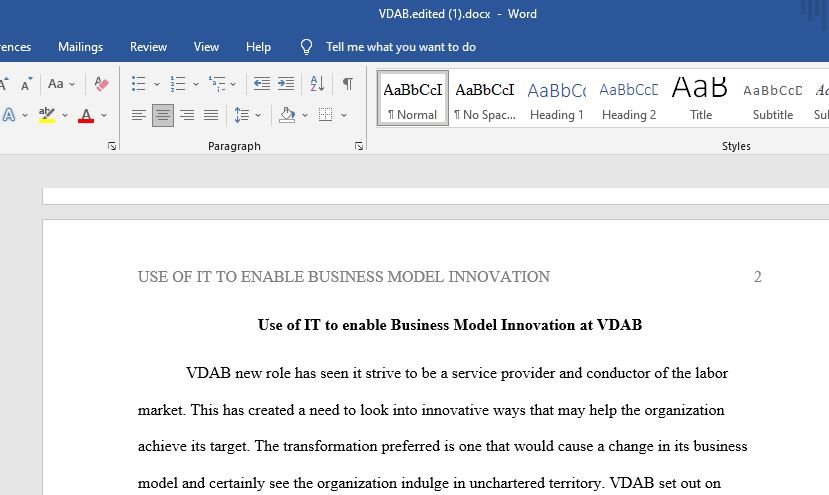Image resolution: width=829 pixels, height=495 pixels.
Task: Click lightbulb Tell Me icon
Action: (x=307, y=47)
